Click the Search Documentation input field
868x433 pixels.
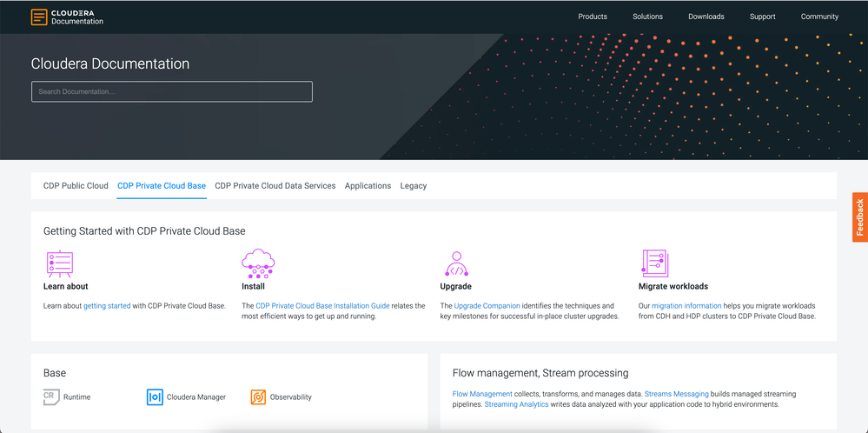coord(172,91)
